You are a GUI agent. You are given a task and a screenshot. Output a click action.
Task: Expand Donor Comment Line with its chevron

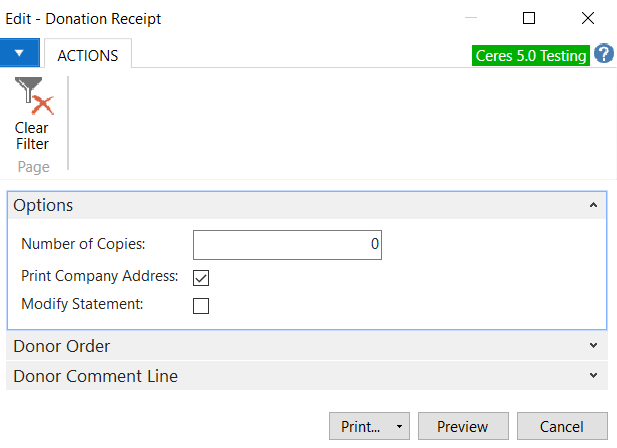[593, 376]
